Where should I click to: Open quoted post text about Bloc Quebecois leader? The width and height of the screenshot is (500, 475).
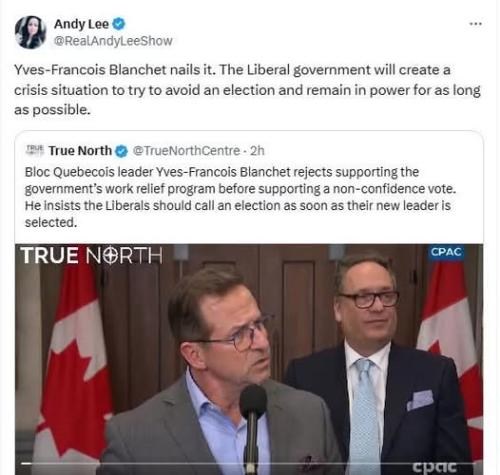(240, 197)
